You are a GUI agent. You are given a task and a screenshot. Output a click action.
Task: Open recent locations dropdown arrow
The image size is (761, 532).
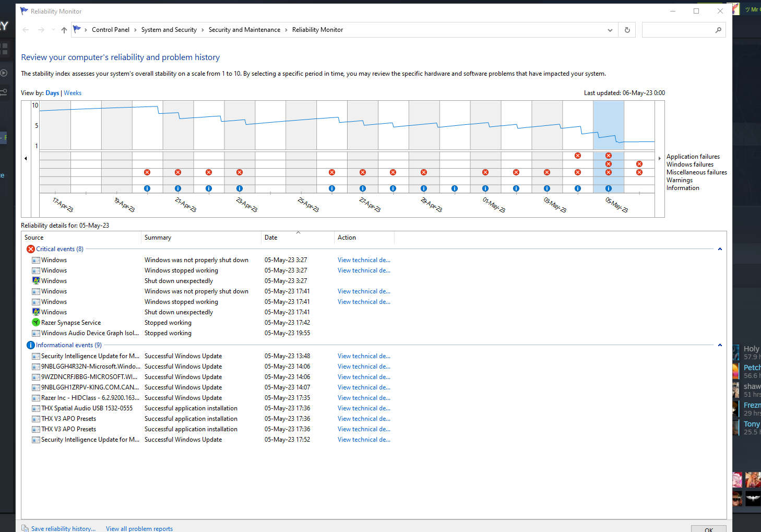(x=53, y=30)
